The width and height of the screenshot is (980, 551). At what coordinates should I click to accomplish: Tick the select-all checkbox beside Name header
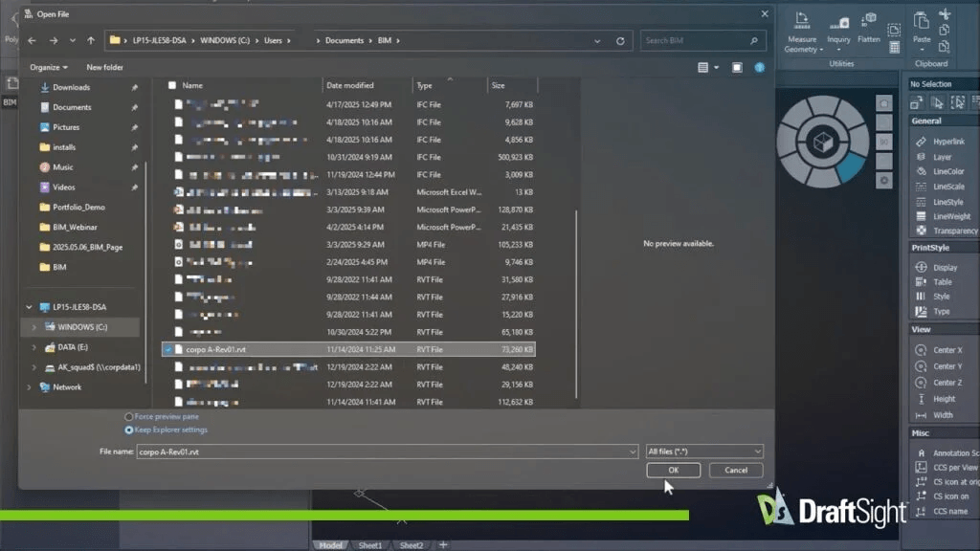171,85
